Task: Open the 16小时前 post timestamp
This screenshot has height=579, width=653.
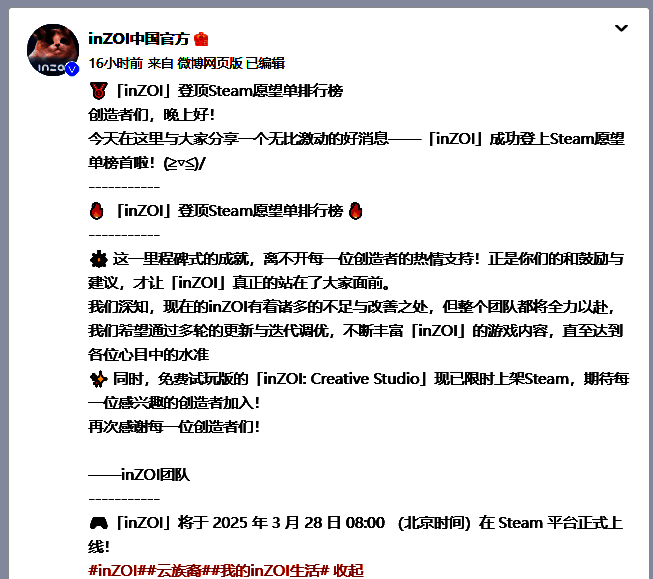Action: pos(115,63)
